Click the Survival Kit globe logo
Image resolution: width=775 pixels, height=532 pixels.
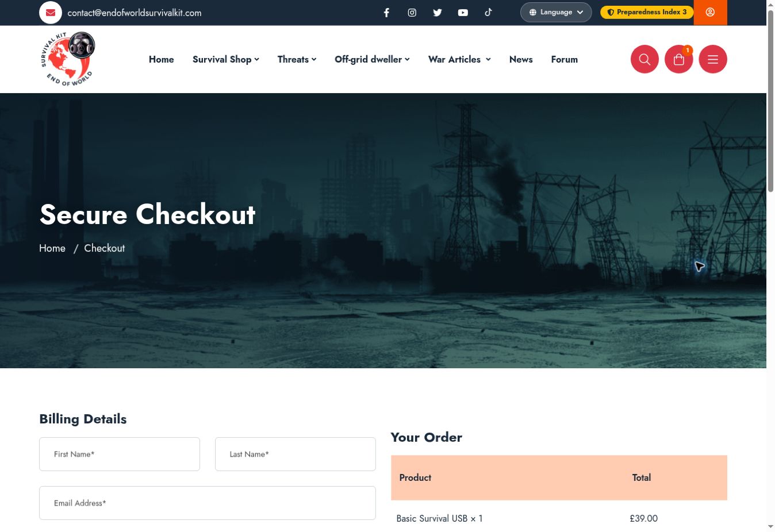click(x=68, y=59)
